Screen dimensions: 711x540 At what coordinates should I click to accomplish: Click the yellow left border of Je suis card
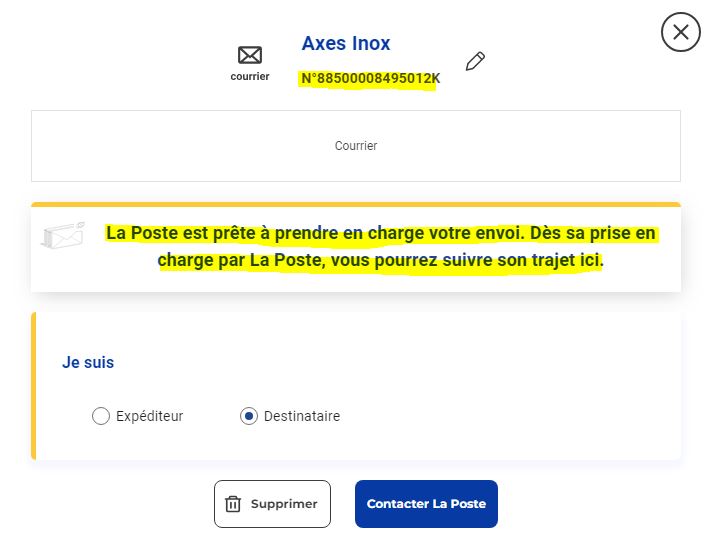34,386
